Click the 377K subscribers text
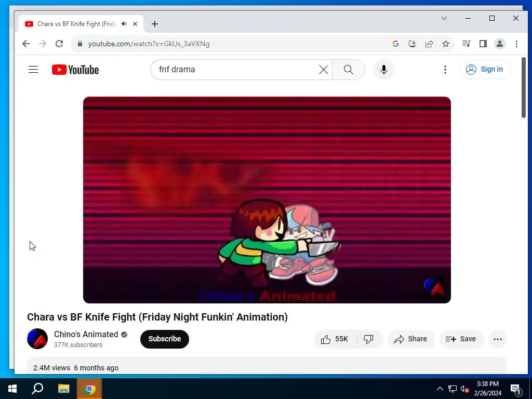Screen dimensions: 532x399 (78, 345)
